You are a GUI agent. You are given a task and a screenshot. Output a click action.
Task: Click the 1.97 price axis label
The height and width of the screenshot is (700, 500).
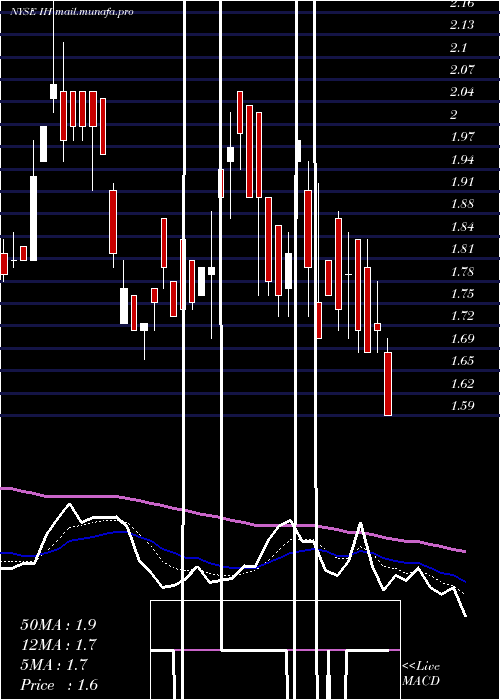point(462,137)
